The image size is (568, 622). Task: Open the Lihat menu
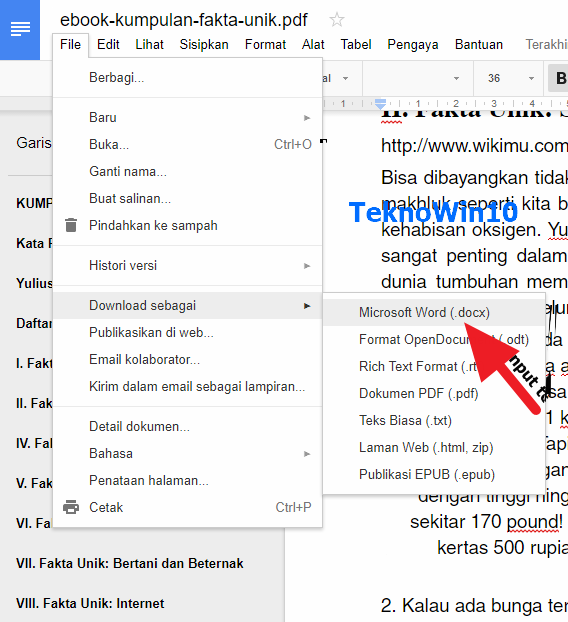149,44
